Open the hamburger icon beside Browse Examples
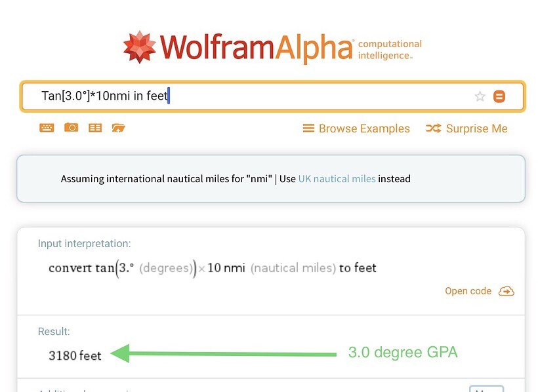The width and height of the screenshot is (538, 392). pos(308,128)
